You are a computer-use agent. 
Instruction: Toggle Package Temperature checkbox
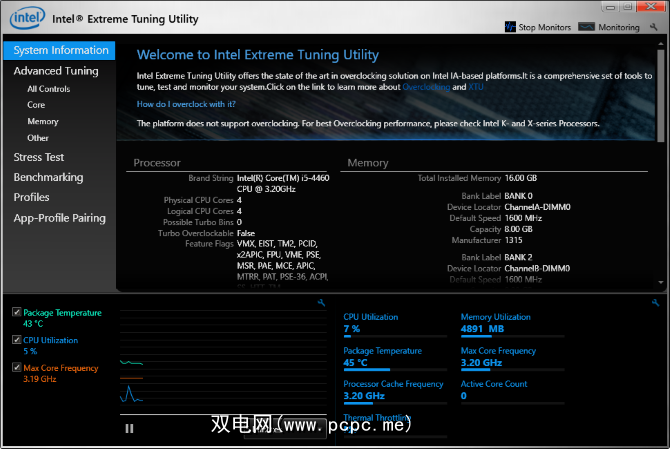click(x=17, y=312)
